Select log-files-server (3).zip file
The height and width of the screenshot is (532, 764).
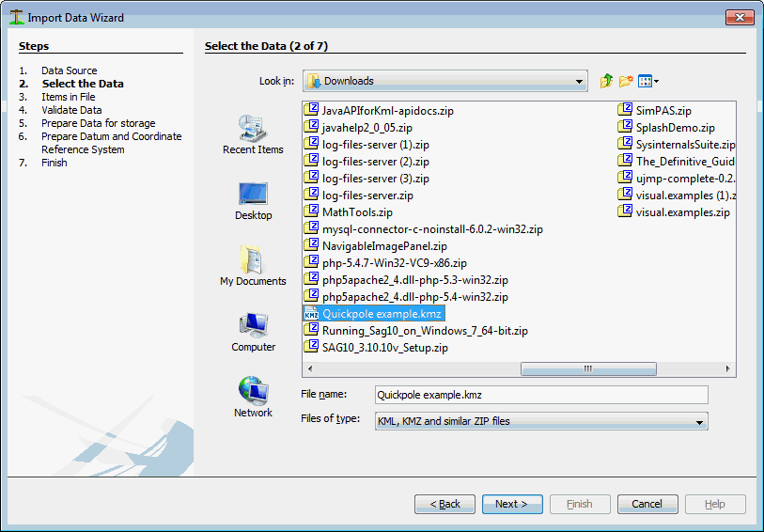[366, 179]
